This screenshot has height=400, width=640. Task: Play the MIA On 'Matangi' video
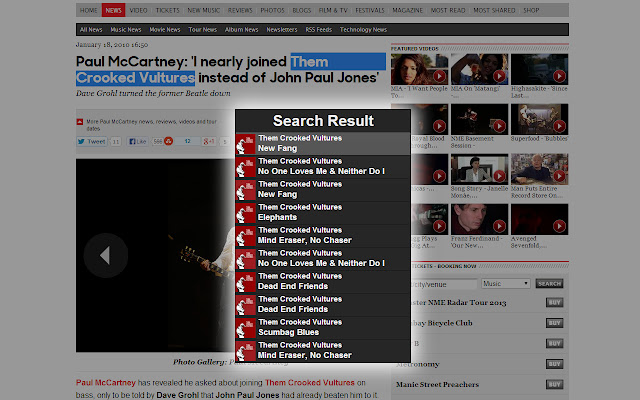tap(480, 69)
